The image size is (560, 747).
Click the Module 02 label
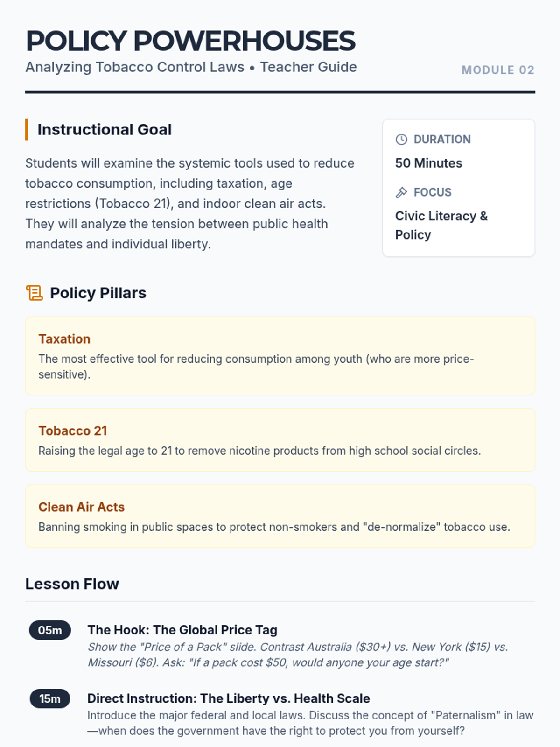(x=498, y=70)
